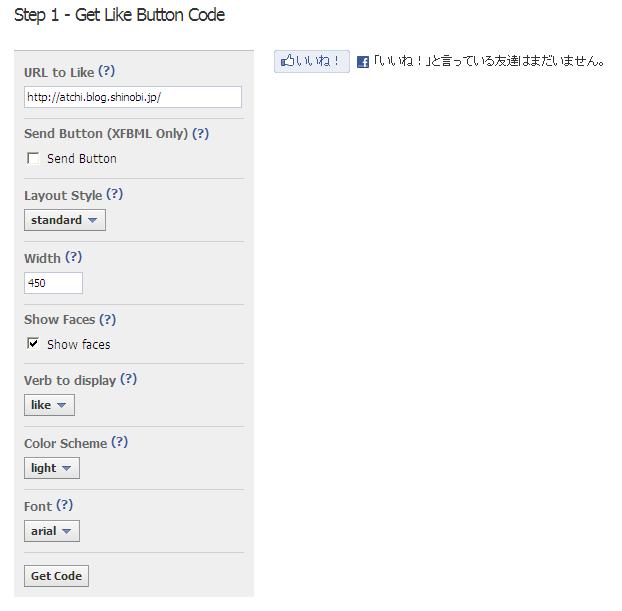The image size is (622, 611).
Task: Show the Font help (?) tooltip
Action: click(x=65, y=505)
